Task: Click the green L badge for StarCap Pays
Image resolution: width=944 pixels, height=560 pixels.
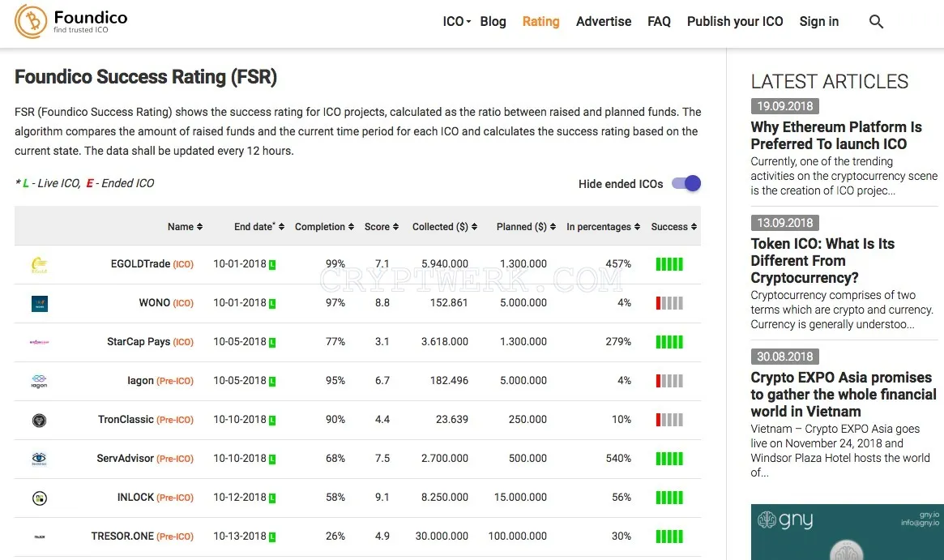Action: pos(272,343)
